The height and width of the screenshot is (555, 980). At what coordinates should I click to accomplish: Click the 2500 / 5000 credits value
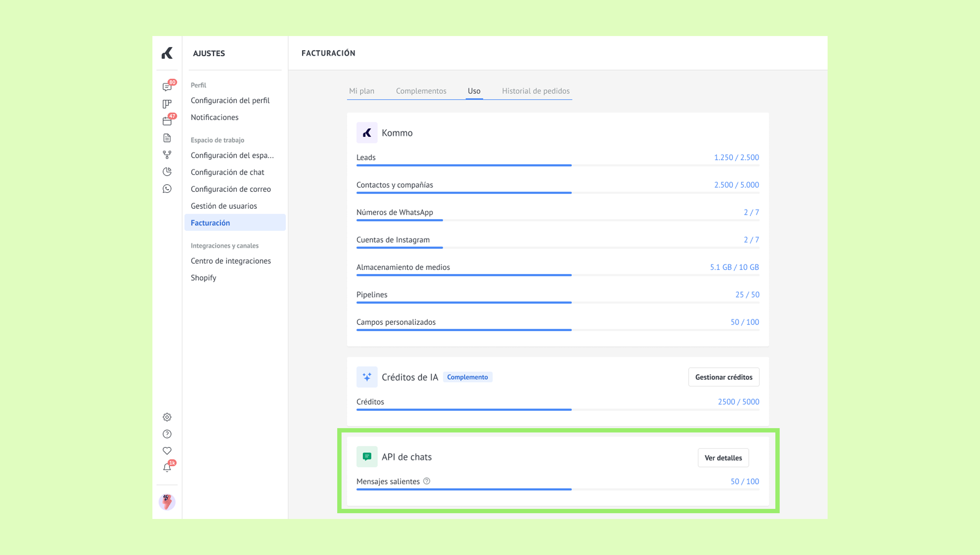(x=739, y=401)
